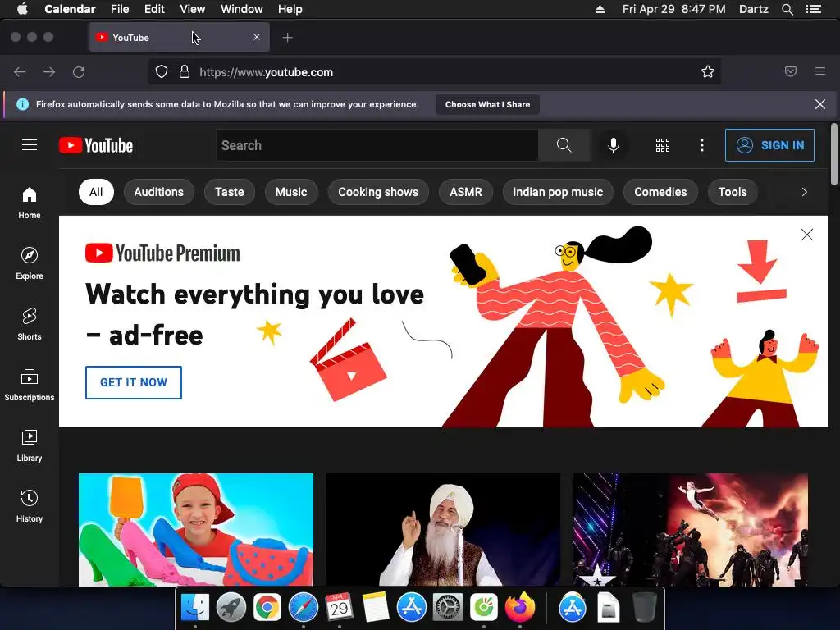Open the Help menu
This screenshot has height=630, width=840.
point(290,9)
